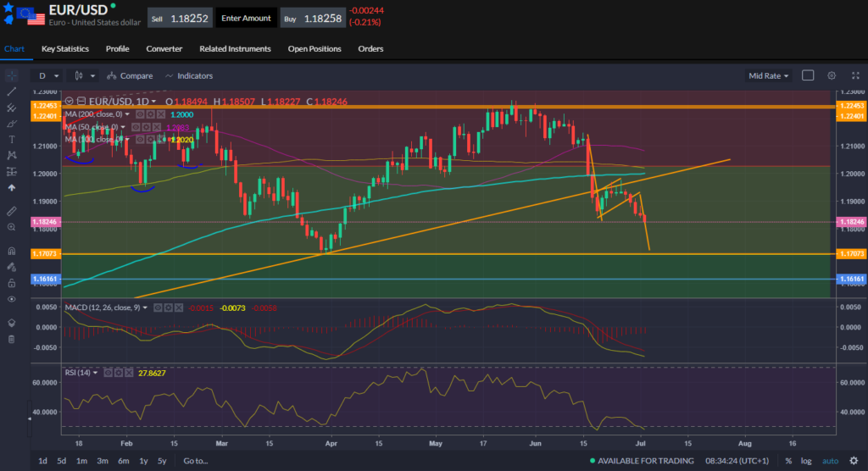Screen dimensions: 868x471
Task: Open the Orders tab
Action: [370, 48]
